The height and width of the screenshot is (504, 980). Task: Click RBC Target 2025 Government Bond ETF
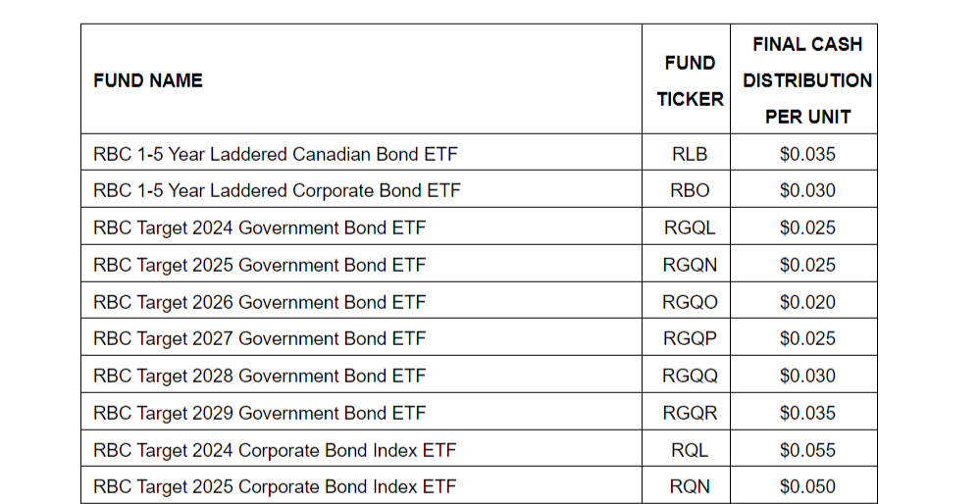260,265
